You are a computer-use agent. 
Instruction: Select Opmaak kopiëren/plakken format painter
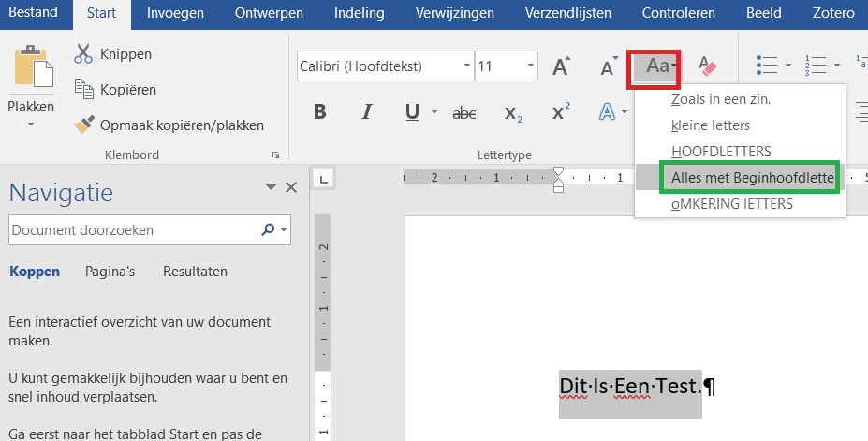(169, 125)
